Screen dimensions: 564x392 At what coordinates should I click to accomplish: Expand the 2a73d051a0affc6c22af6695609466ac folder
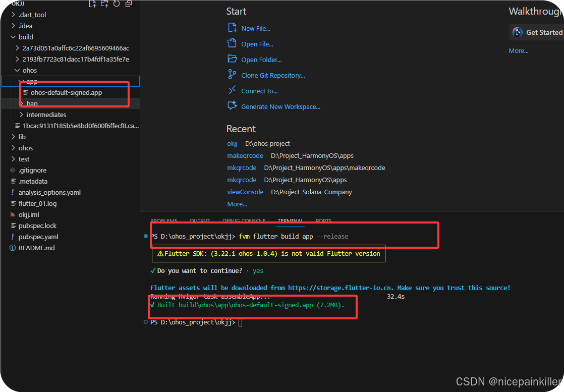[17, 48]
